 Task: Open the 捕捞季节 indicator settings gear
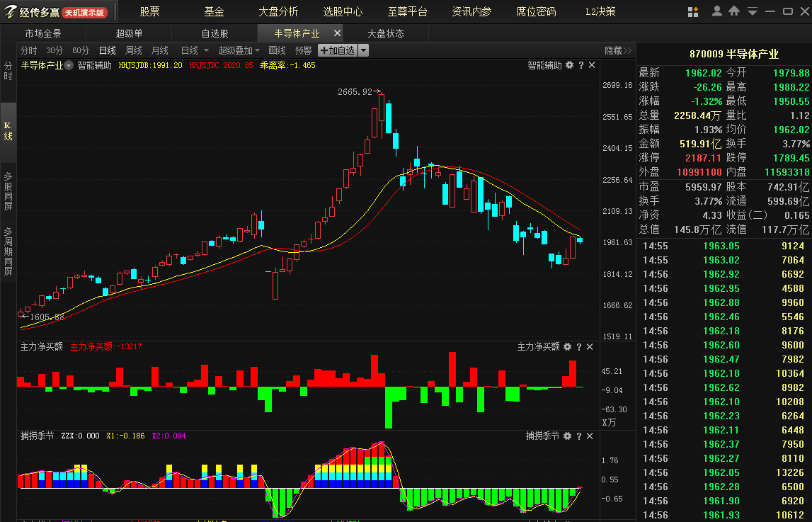tap(567, 436)
